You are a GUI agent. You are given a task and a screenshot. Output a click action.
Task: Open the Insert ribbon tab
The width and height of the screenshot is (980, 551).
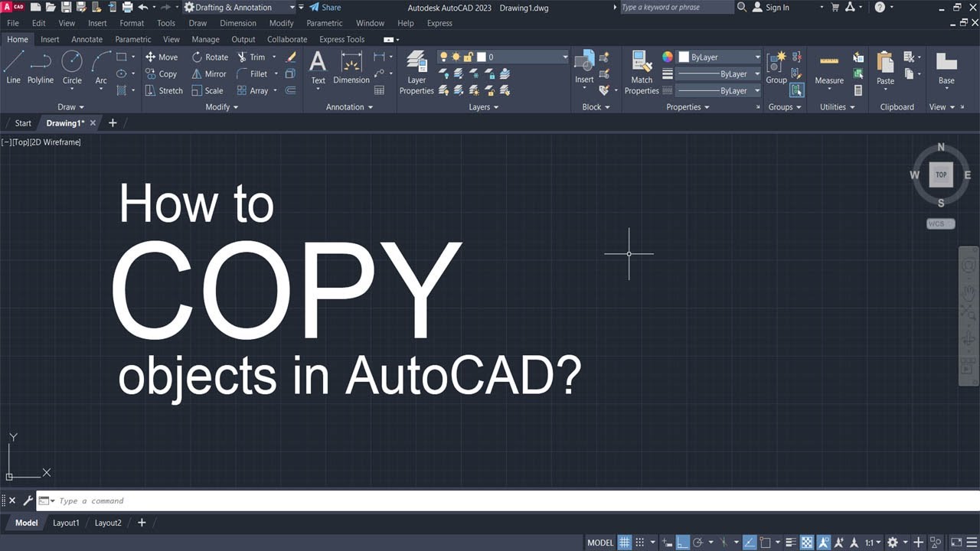50,39
